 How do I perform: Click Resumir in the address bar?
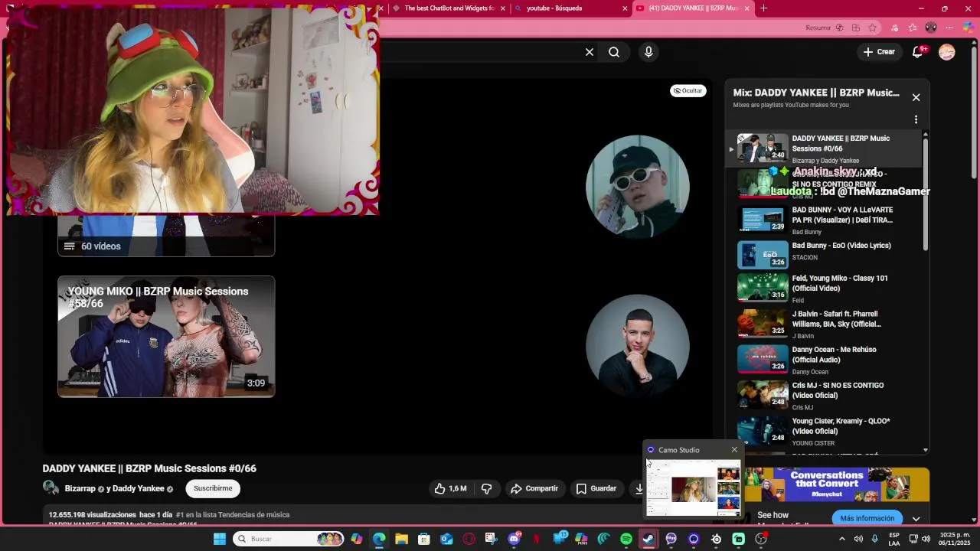(x=818, y=28)
